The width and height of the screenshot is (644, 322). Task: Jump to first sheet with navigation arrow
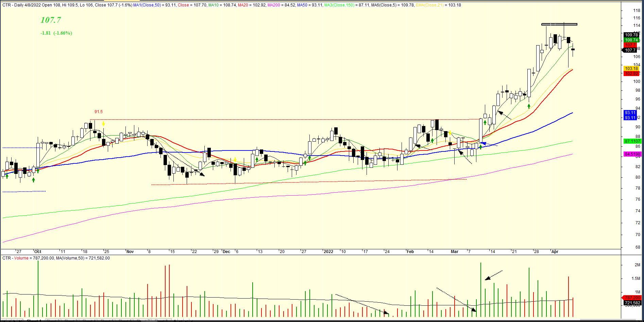coord(3,320)
